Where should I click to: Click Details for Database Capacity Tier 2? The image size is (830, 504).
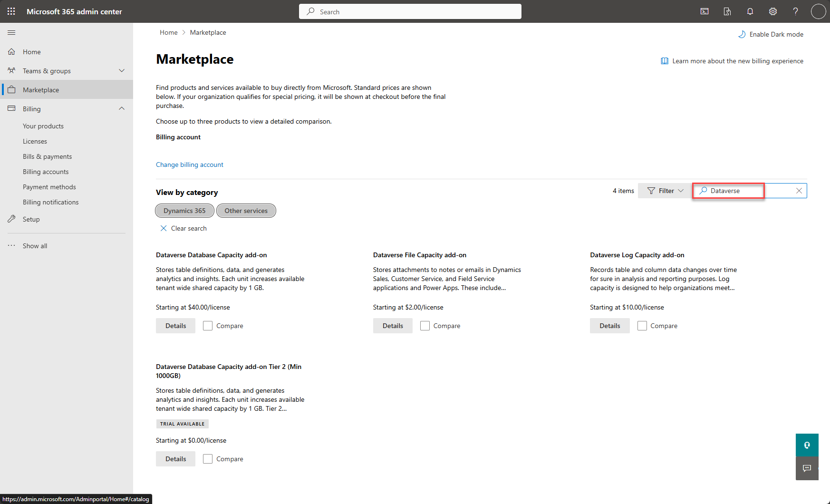tap(175, 459)
